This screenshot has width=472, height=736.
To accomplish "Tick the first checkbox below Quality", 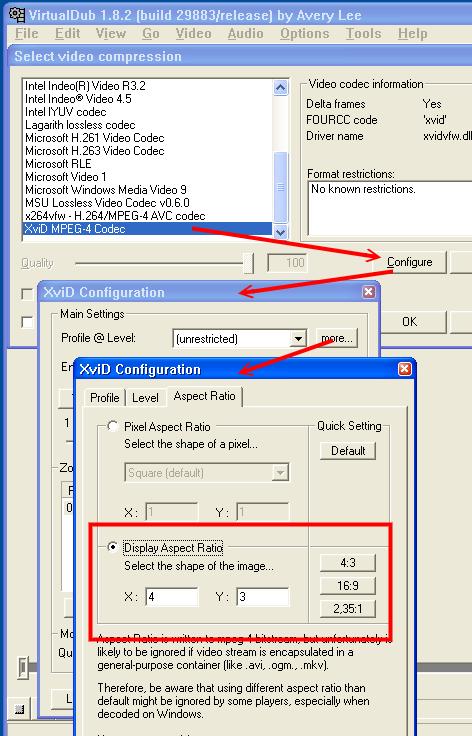I will pos(28,294).
